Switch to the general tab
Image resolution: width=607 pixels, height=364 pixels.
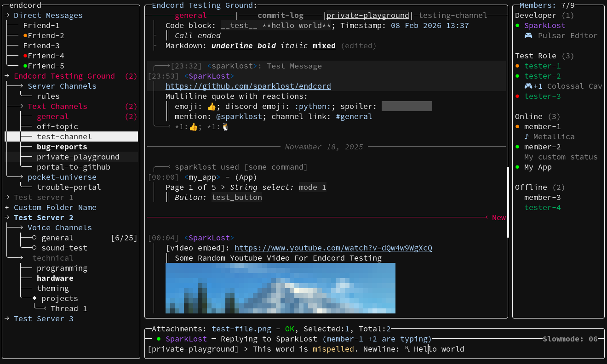tap(191, 15)
